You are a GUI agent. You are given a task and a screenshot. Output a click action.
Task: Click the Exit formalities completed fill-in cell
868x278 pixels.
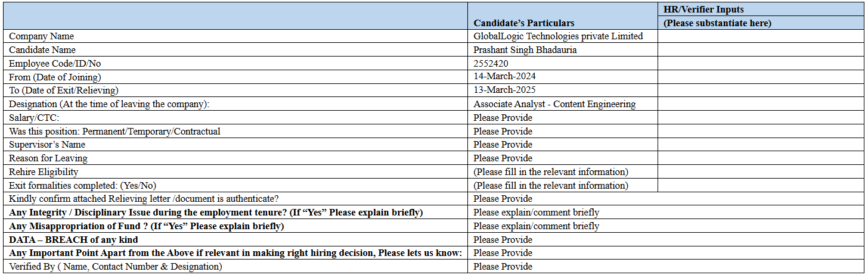point(551,186)
